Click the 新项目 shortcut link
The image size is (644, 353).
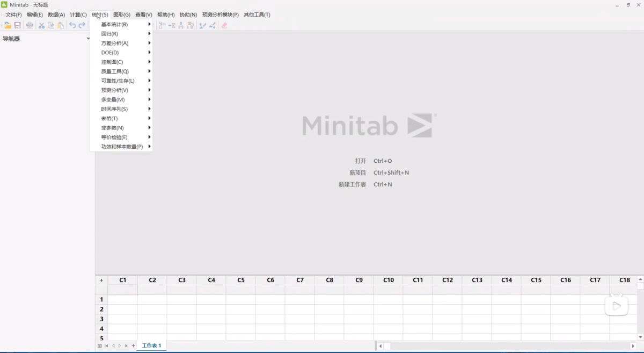click(x=379, y=172)
